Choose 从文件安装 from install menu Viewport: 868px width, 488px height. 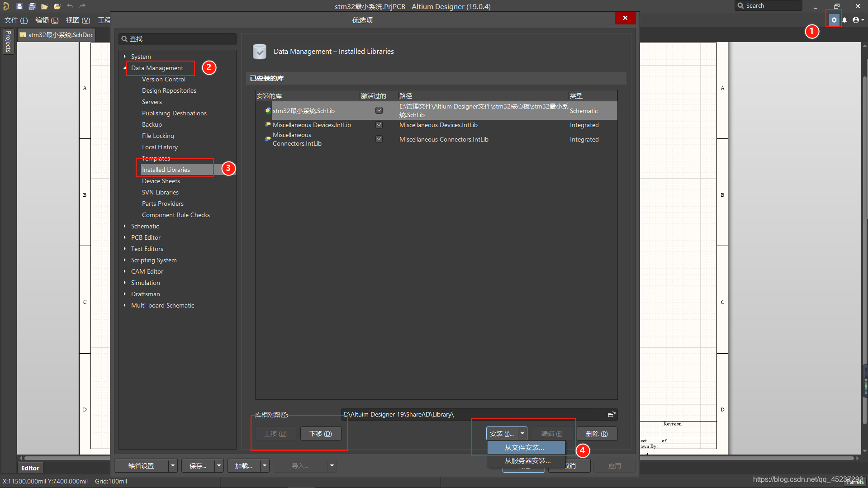[x=525, y=447]
